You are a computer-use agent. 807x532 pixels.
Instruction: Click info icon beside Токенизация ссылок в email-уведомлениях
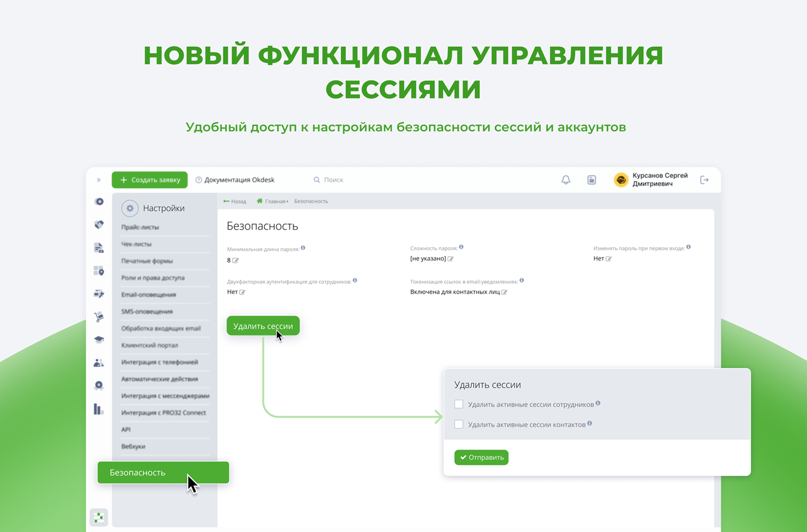tap(522, 280)
